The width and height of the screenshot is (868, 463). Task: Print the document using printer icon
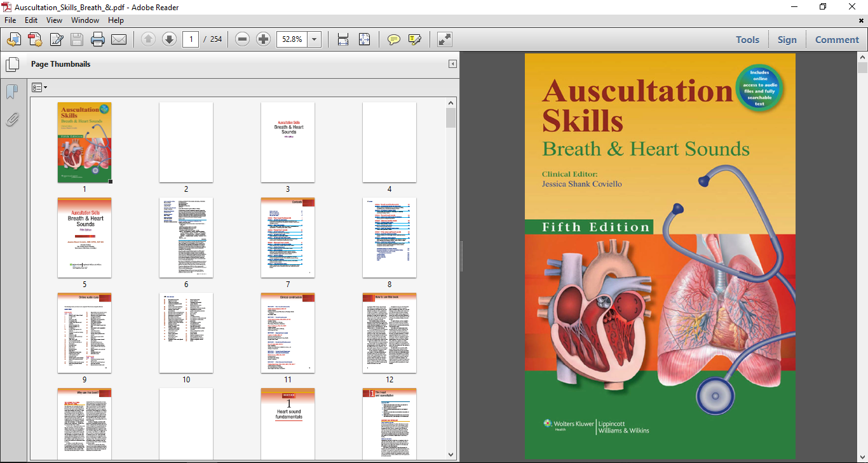[98, 39]
